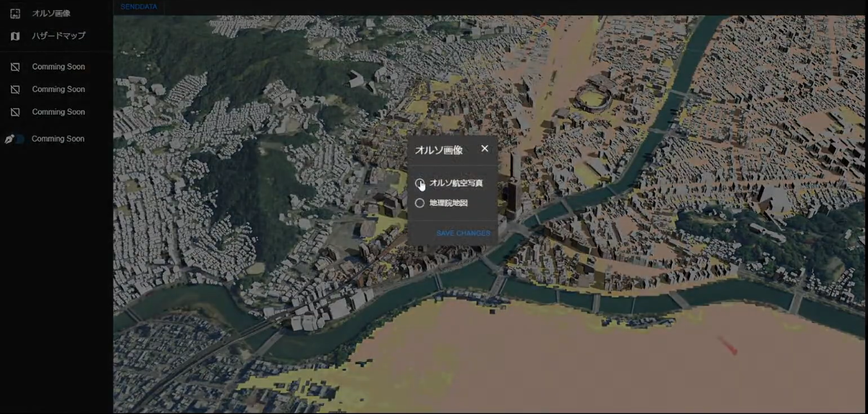Select the second Comming Soon text label

pos(59,90)
